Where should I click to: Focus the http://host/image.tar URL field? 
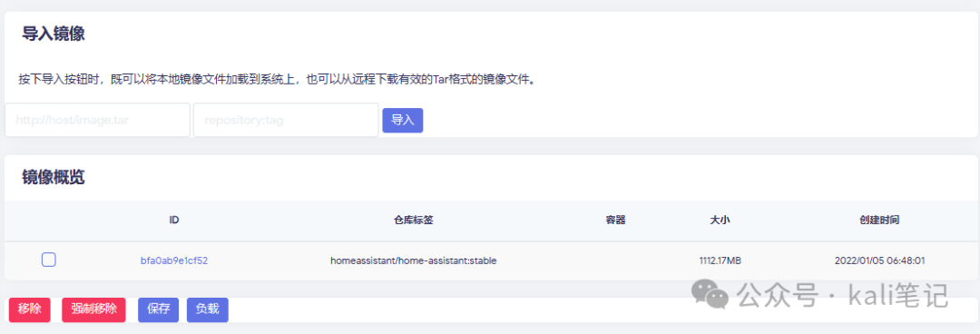point(97,120)
